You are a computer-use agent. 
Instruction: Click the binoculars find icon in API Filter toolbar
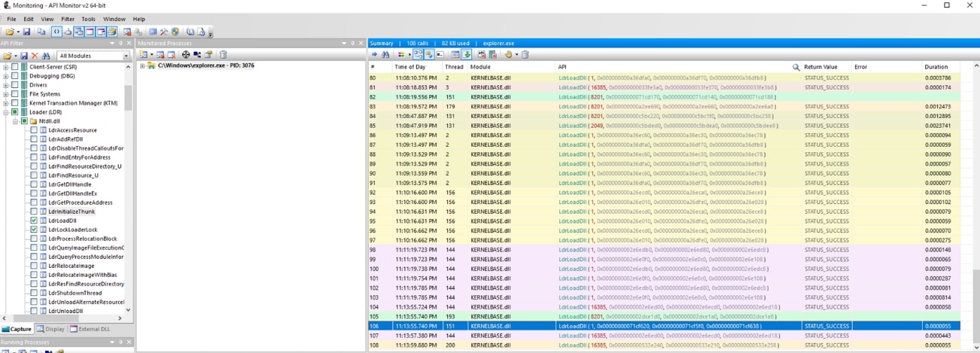(46, 56)
